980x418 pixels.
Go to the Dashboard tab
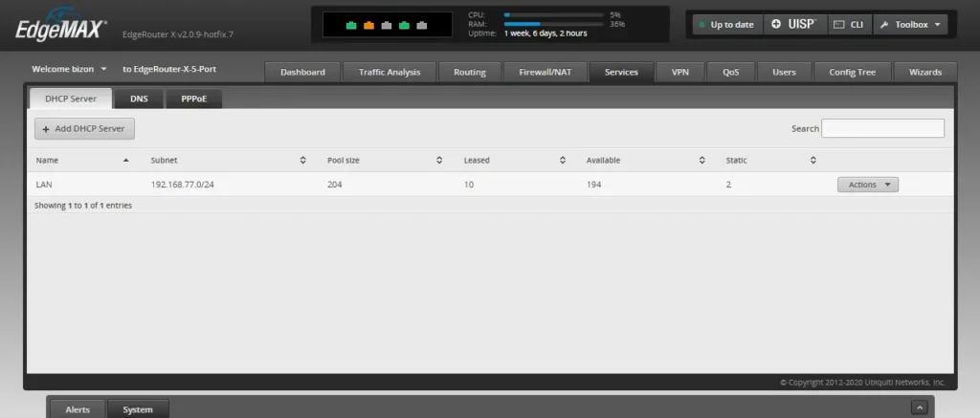302,72
